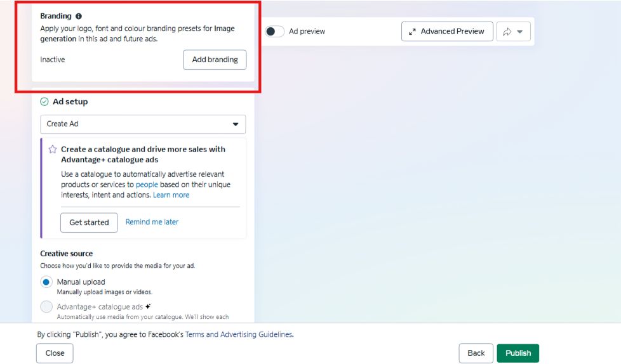Click the green Publish button

pyautogui.click(x=517, y=353)
